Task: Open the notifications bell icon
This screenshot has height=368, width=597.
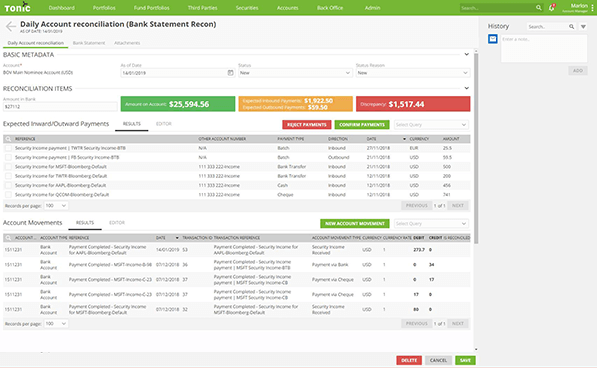Action: 551,8
